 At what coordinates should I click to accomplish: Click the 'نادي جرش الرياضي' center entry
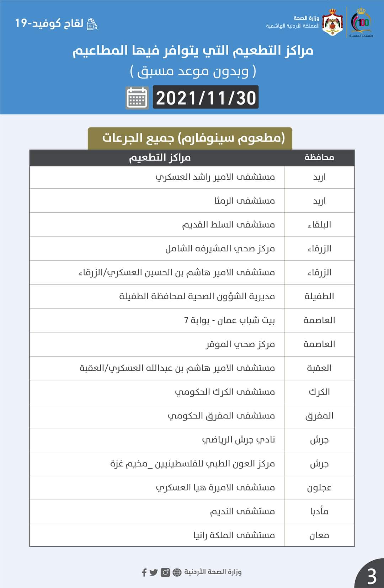click(238, 440)
